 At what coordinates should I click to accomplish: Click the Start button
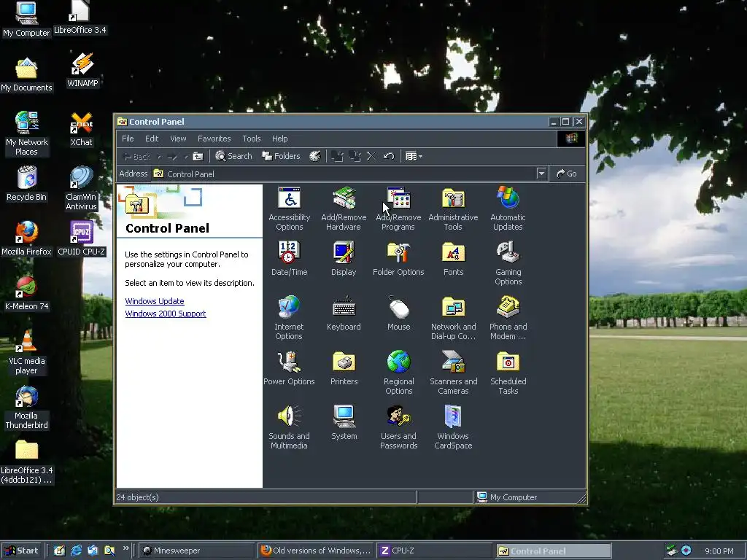(22, 551)
